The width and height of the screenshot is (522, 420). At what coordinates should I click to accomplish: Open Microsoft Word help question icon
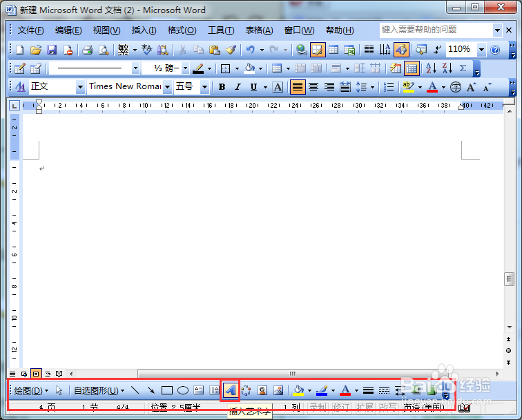[x=495, y=50]
